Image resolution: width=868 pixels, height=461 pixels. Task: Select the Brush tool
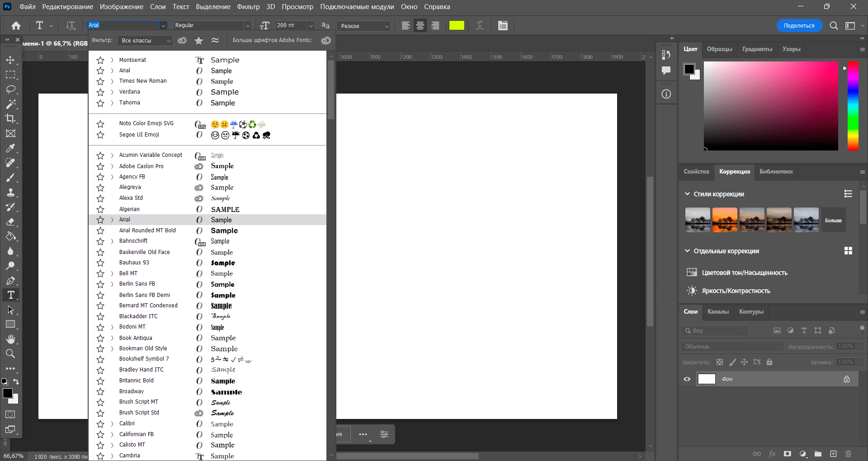click(10, 178)
